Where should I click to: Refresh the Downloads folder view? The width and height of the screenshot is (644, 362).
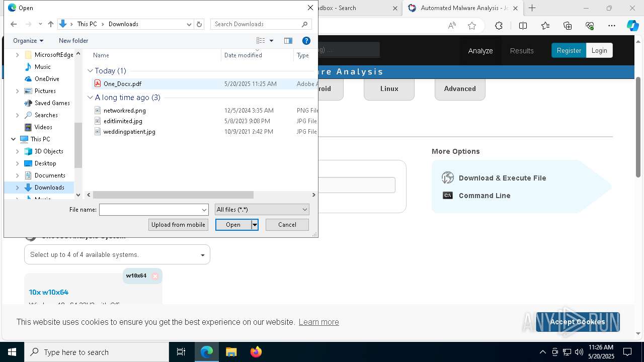tap(199, 24)
